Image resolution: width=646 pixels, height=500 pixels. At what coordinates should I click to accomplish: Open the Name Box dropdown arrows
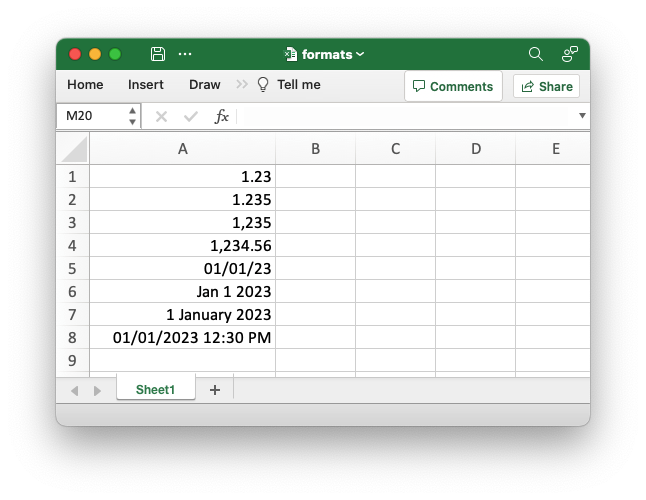(x=132, y=116)
